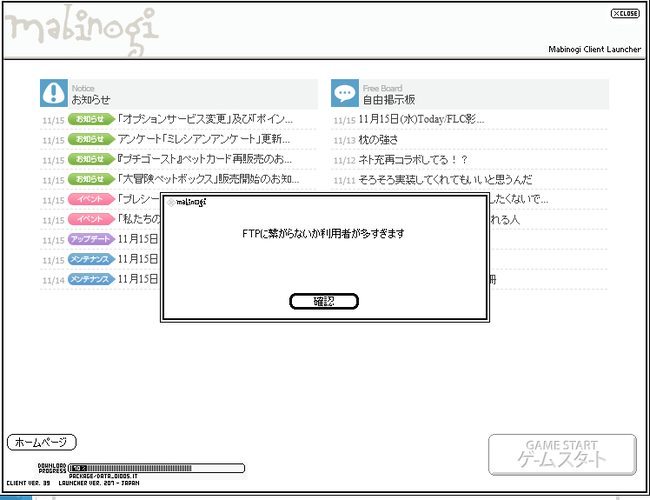Image resolution: width=650 pixels, height=500 pixels.
Task: Click the 確認 confirm button in the dialog
Action: click(323, 301)
